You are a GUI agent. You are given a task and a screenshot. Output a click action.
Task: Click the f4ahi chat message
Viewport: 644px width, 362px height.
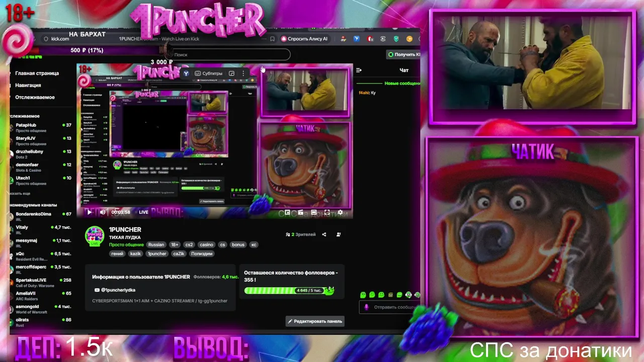tap(367, 93)
